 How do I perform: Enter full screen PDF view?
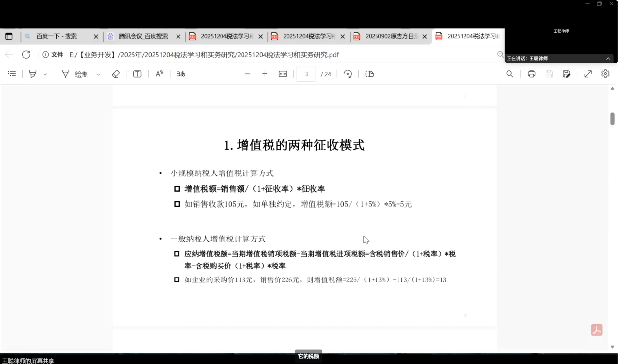[588, 74]
